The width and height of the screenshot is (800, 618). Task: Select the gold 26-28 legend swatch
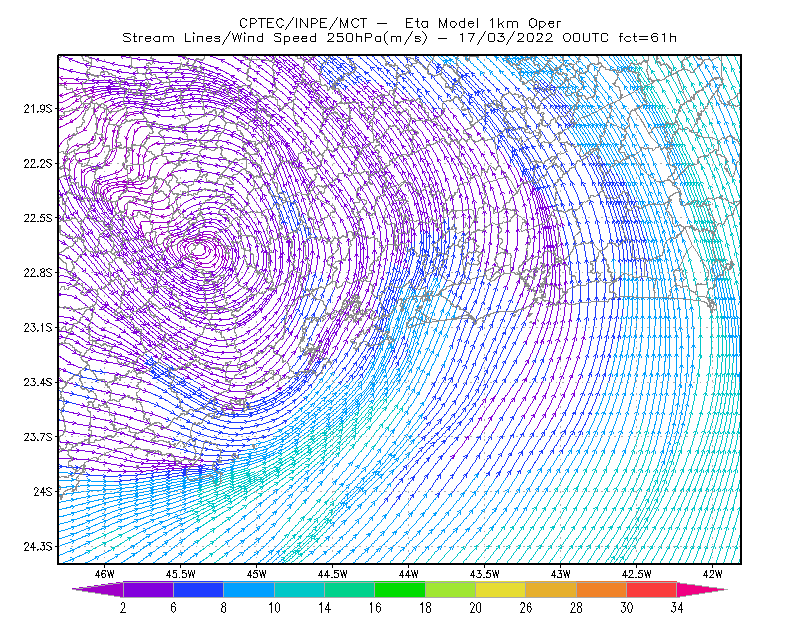[x=551, y=589]
